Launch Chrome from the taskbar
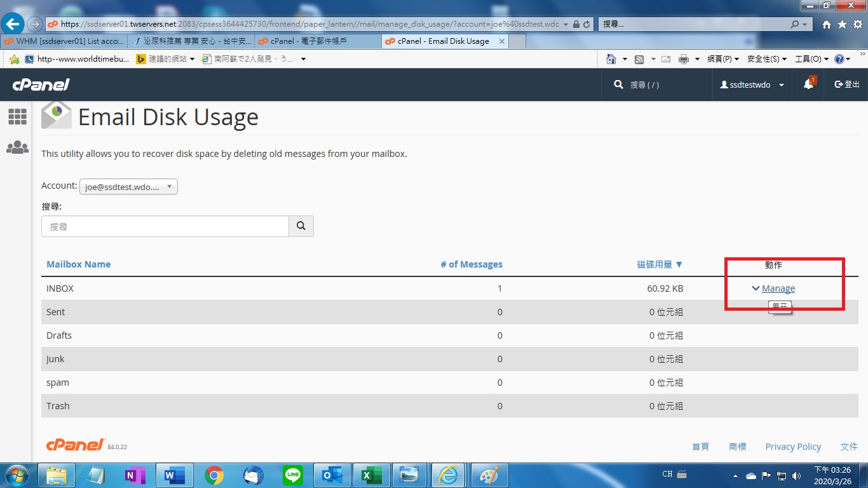 214,475
